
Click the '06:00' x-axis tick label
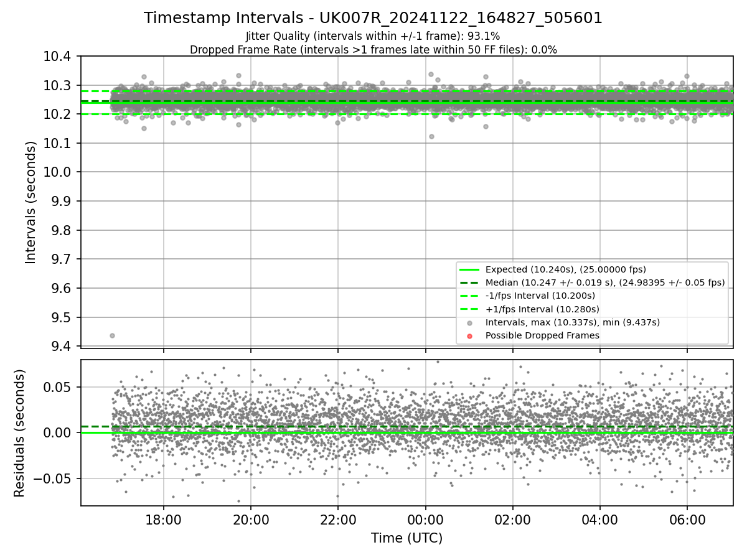(x=687, y=520)
